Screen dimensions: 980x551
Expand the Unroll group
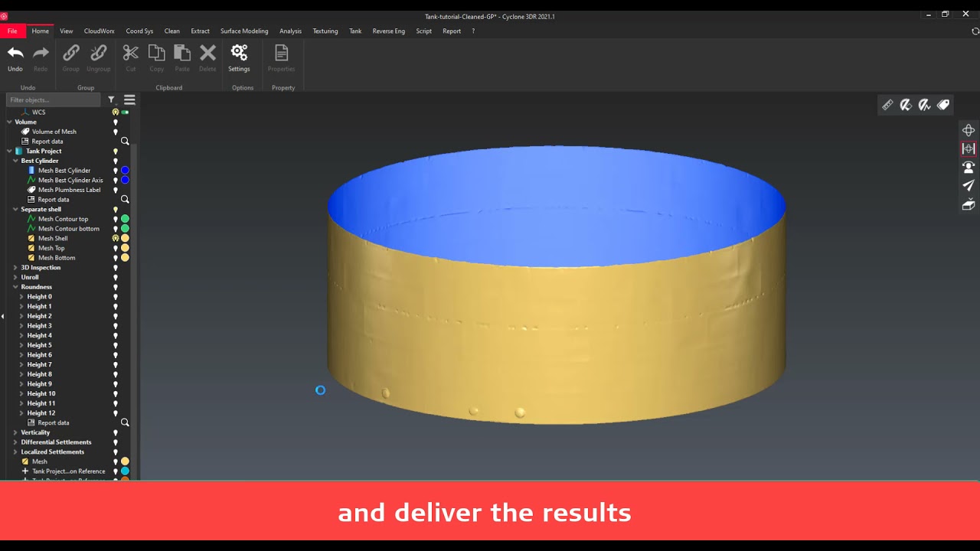coord(15,277)
